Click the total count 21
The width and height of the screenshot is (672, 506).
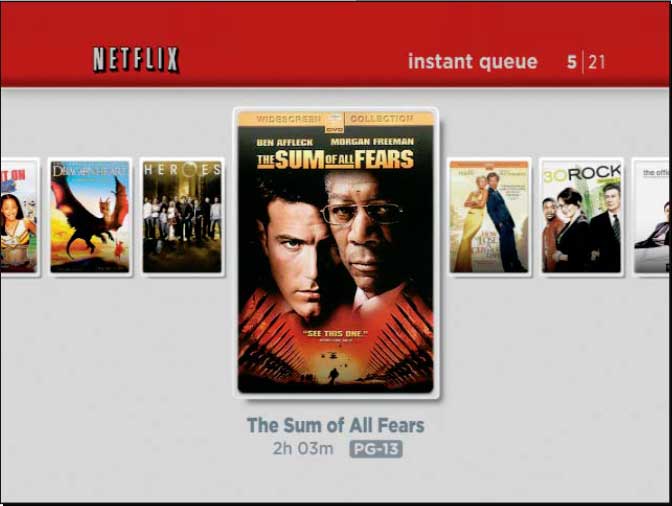tap(597, 62)
